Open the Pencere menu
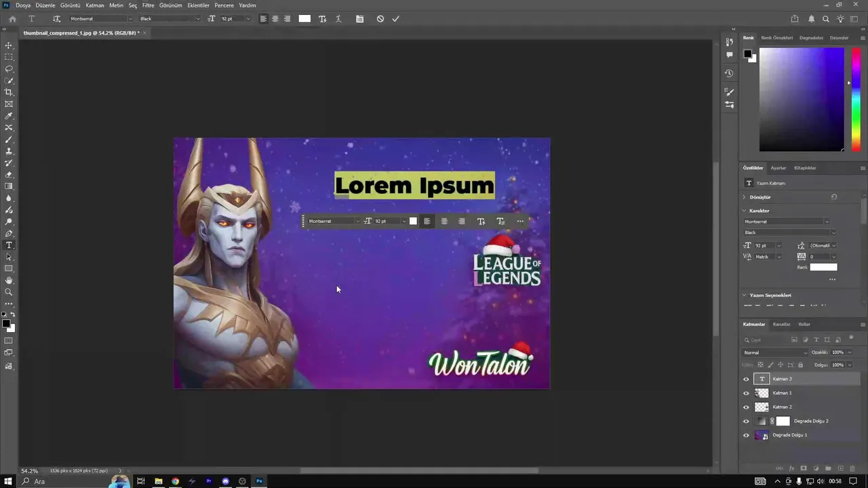 (224, 5)
